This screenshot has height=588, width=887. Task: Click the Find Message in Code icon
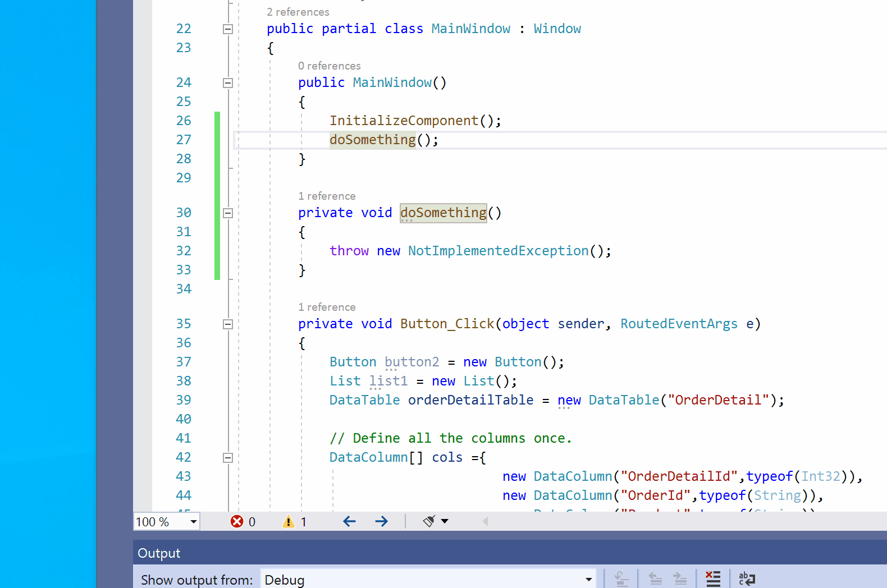621,578
